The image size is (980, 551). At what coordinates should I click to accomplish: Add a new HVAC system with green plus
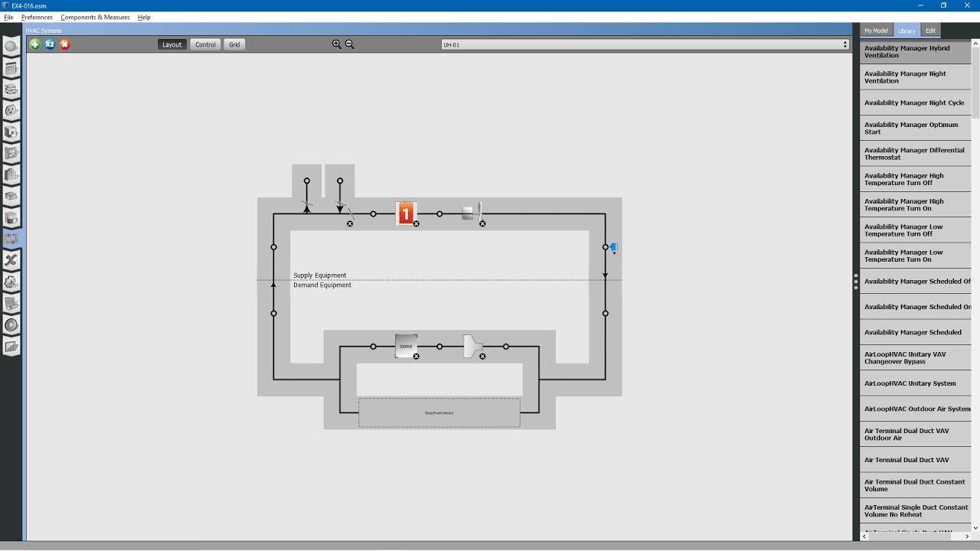pos(34,44)
